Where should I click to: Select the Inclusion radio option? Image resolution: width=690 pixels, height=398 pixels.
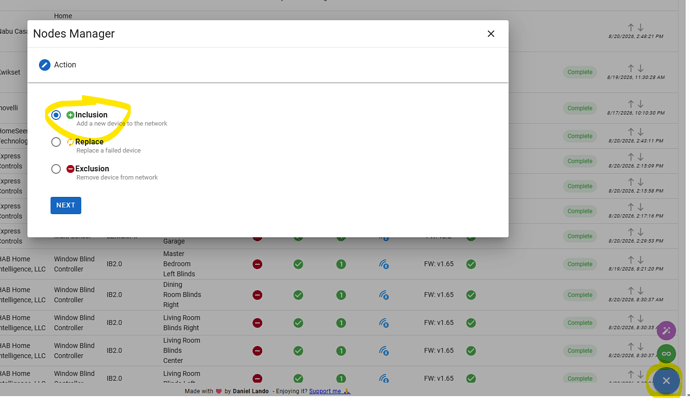pyautogui.click(x=56, y=115)
